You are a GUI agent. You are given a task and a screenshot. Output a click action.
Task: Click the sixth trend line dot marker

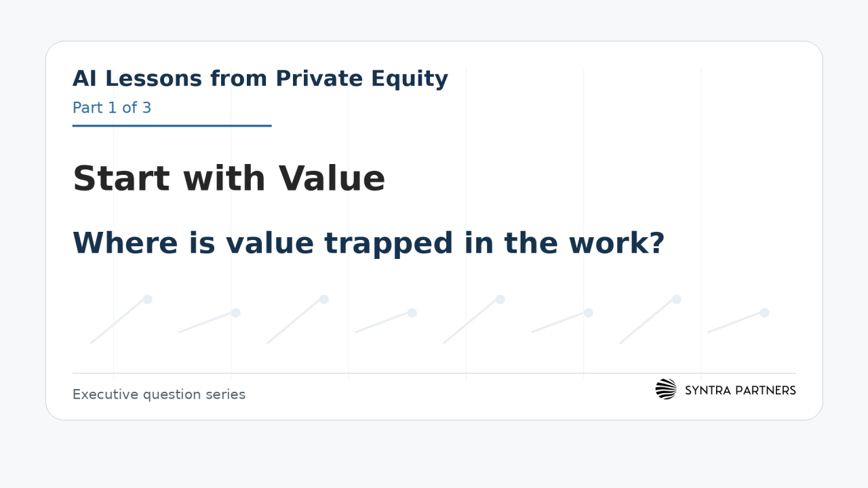tap(588, 313)
